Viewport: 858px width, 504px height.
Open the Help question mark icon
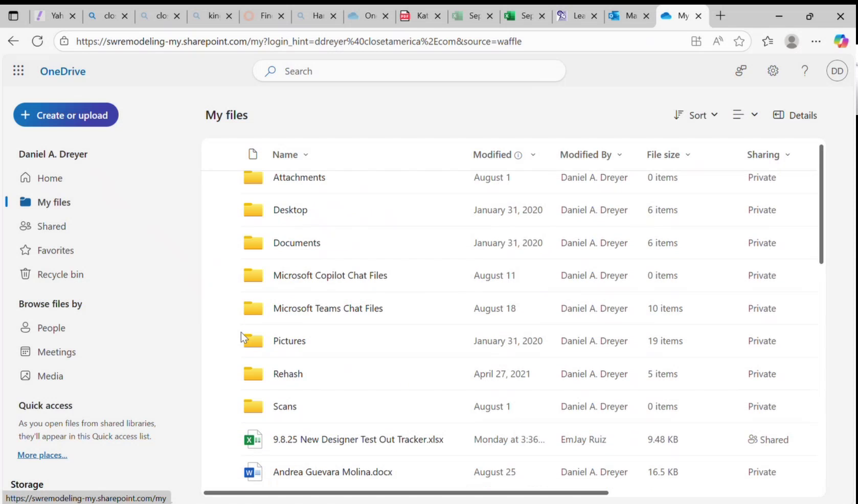804,71
